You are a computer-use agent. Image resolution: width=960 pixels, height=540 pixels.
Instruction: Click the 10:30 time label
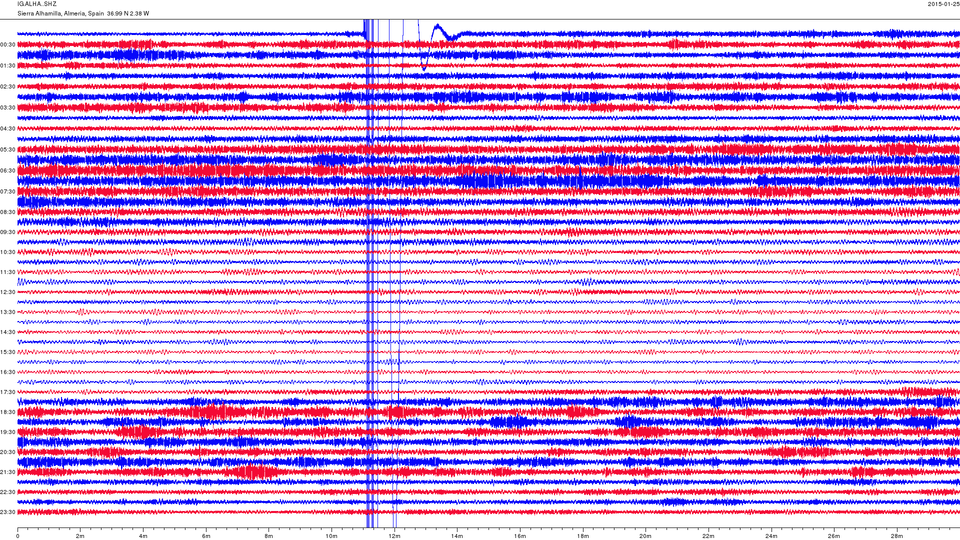pos(8,252)
